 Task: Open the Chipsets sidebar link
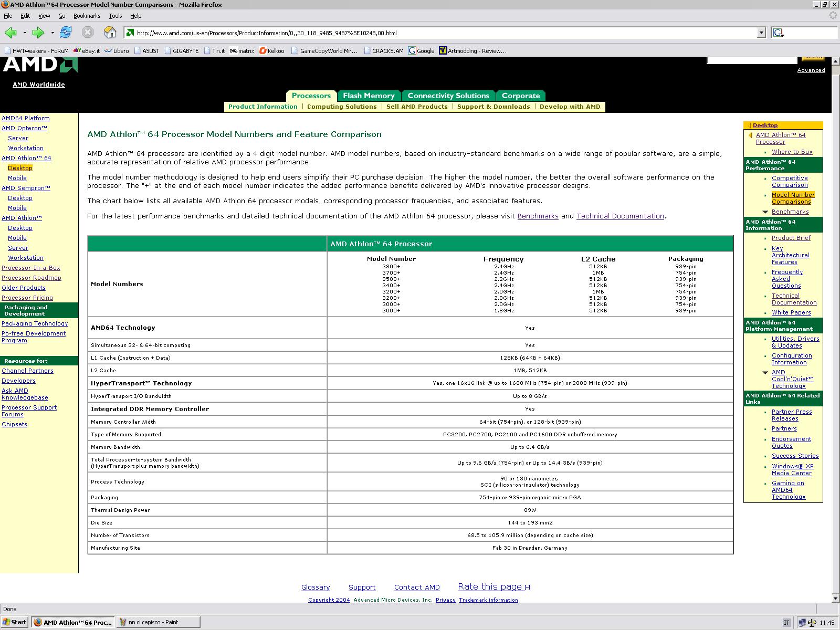tap(14, 424)
